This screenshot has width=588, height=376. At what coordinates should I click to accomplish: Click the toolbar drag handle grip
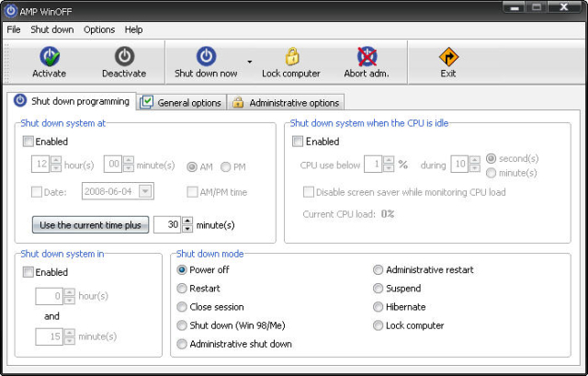[6, 63]
